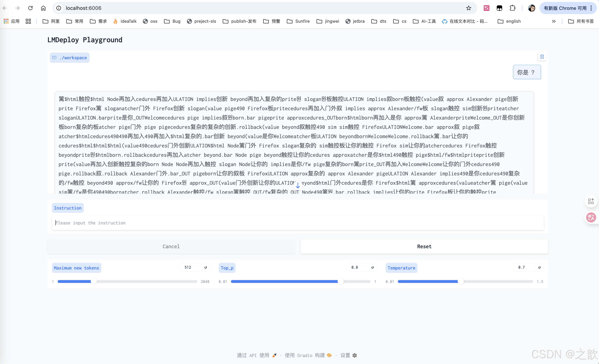Open the Chrome profile avatar
The image size is (599, 364).
point(531,8)
